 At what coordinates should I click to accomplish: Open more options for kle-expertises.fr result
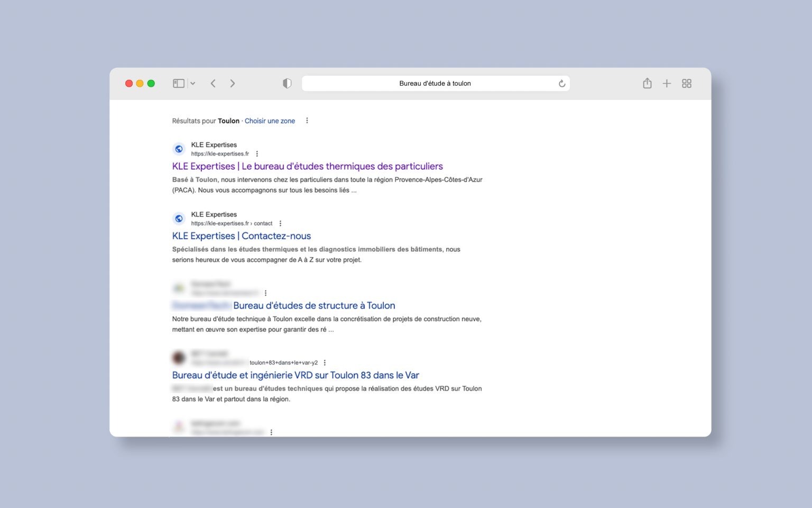point(257,154)
